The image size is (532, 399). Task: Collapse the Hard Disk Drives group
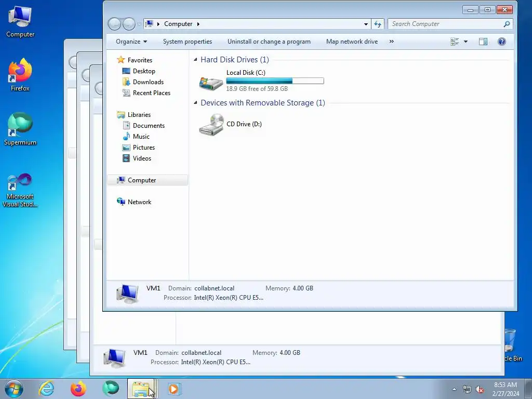[x=195, y=60]
